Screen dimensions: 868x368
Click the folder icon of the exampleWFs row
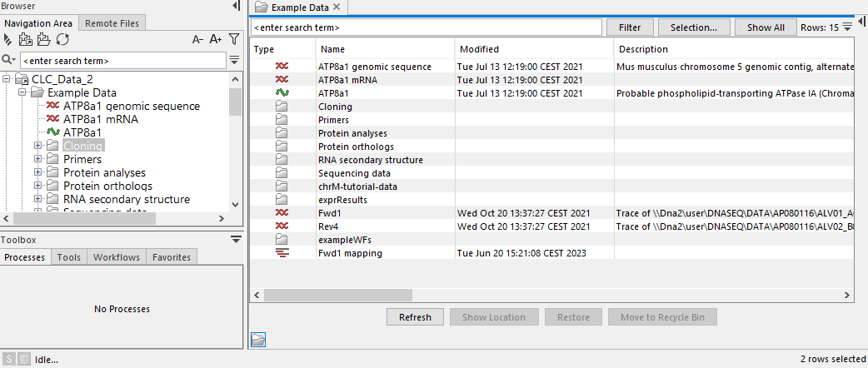282,240
